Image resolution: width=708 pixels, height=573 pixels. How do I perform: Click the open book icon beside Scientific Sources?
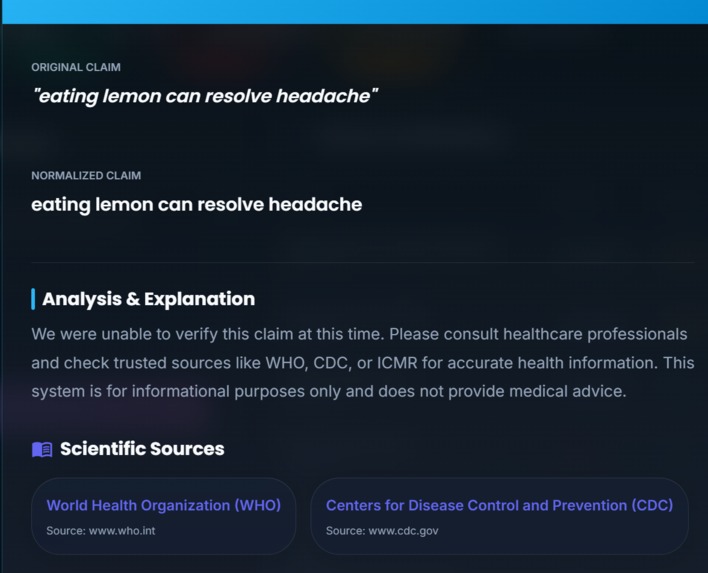(x=42, y=450)
